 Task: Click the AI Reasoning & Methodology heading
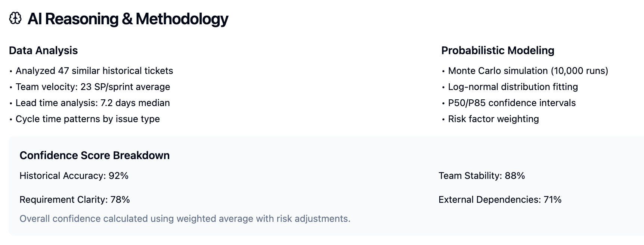click(x=128, y=19)
